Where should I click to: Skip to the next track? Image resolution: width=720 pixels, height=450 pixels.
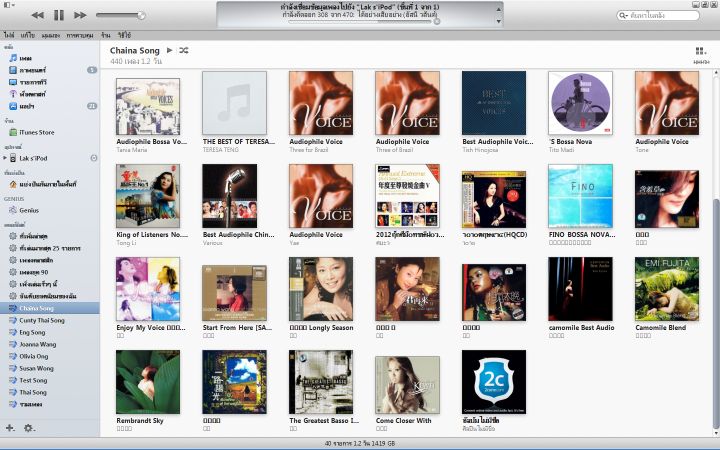(81, 15)
